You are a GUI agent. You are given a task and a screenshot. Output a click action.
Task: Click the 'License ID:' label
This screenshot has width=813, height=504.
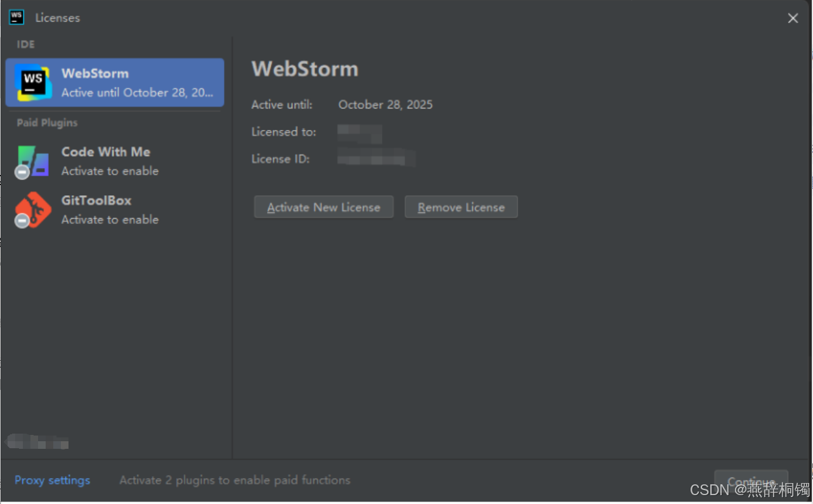coord(280,159)
